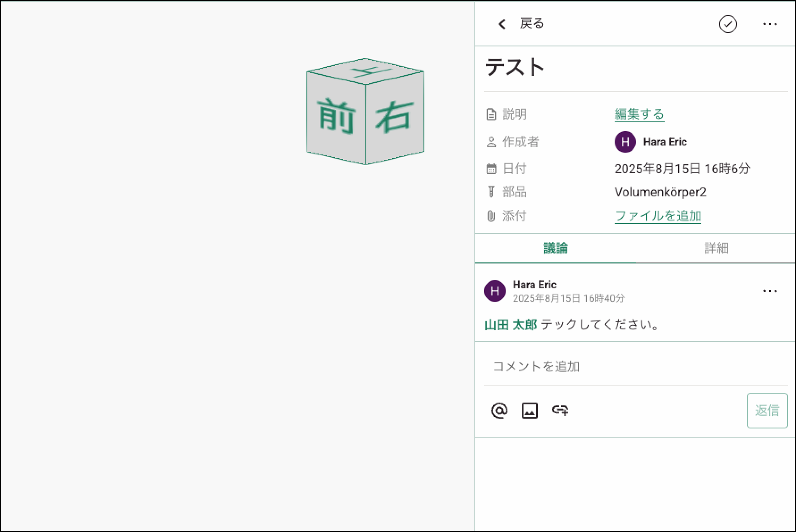Click the paperclip icon next to 添付

[x=491, y=216]
